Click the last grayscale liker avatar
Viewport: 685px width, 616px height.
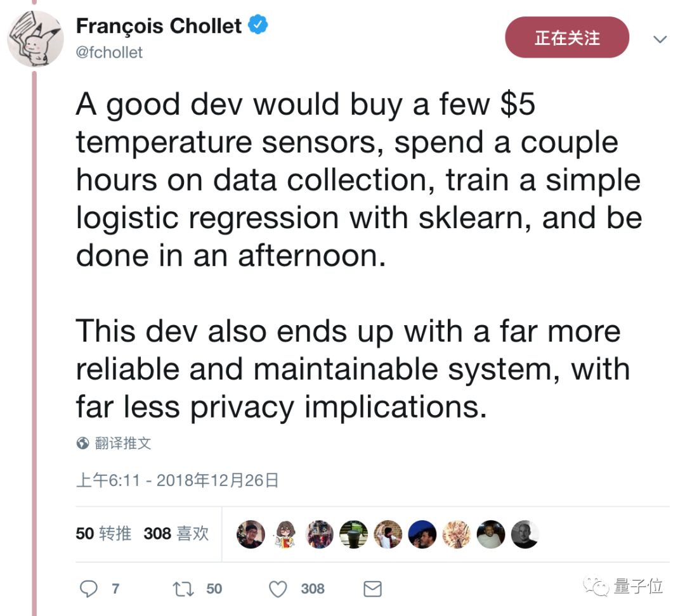click(x=525, y=534)
